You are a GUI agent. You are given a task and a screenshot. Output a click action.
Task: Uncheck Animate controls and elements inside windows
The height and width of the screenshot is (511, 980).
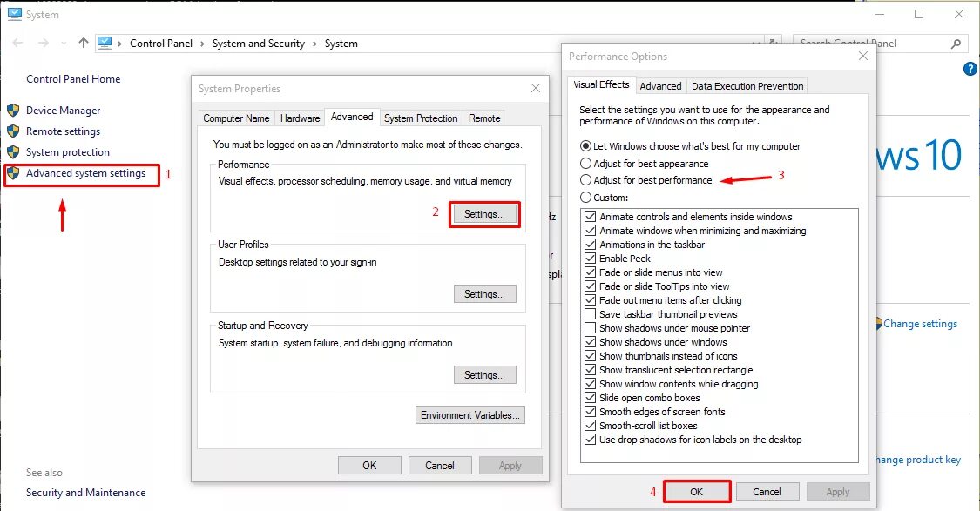click(590, 217)
